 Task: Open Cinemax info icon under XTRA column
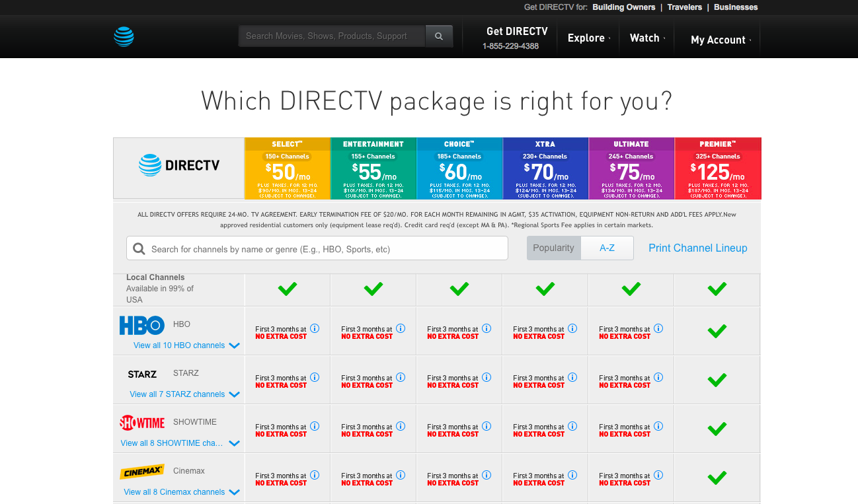[x=572, y=475]
